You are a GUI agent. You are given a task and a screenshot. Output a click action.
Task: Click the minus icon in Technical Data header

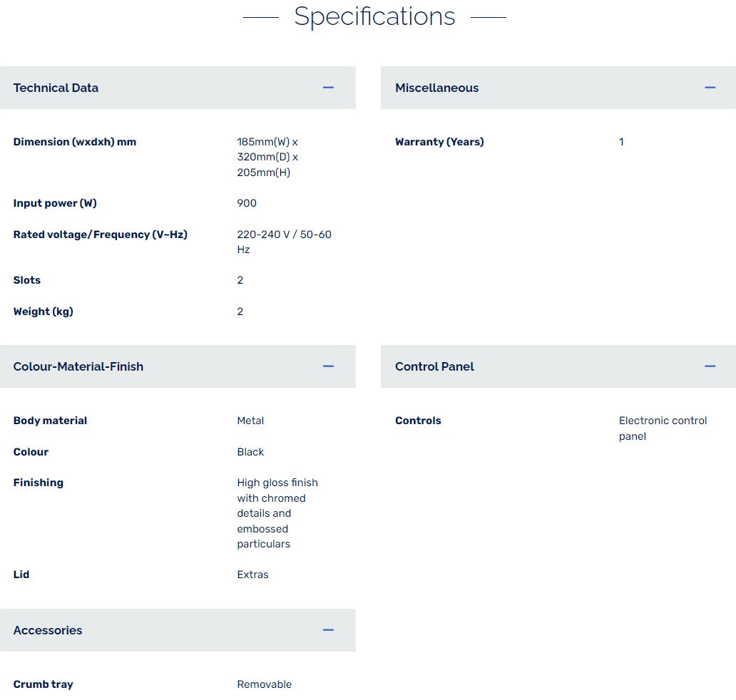tap(328, 88)
